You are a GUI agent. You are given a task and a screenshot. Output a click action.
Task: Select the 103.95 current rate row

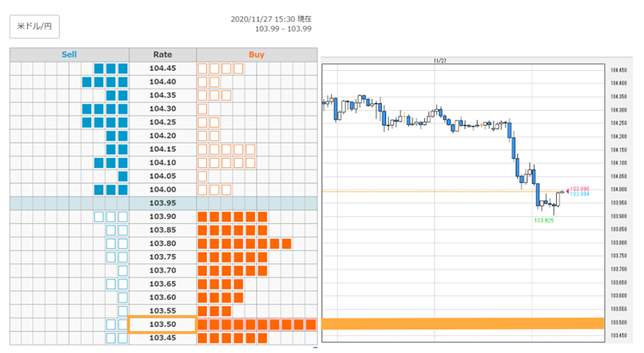coord(163,204)
